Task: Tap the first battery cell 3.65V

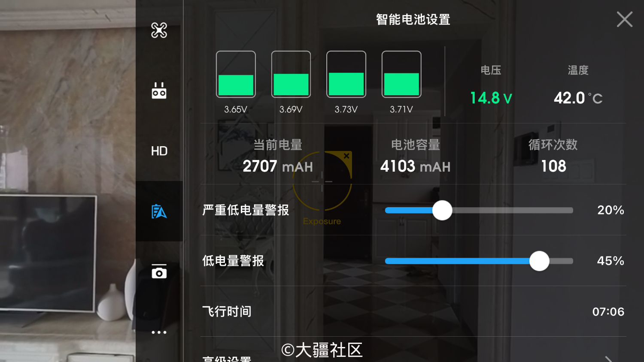Action: 236,74
